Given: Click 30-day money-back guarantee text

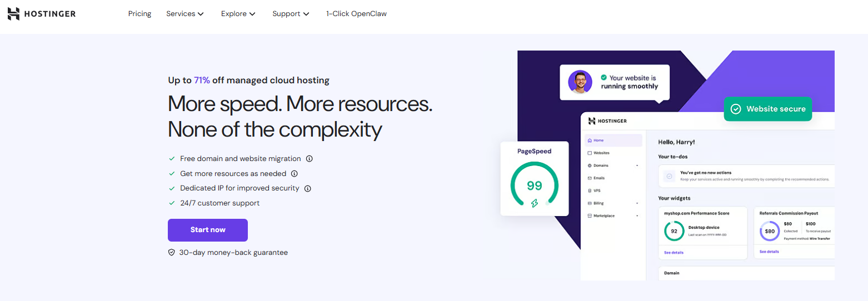Looking at the screenshot, I should point(233,253).
